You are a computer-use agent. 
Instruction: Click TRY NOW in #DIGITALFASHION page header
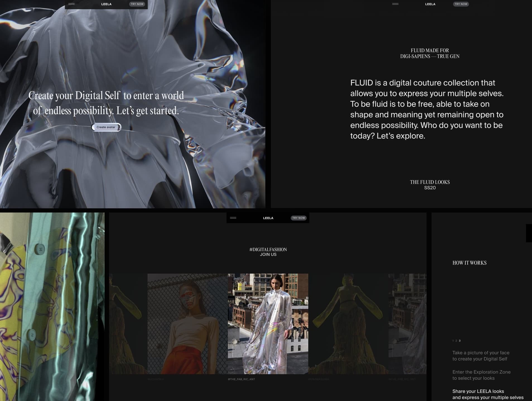[x=299, y=218]
